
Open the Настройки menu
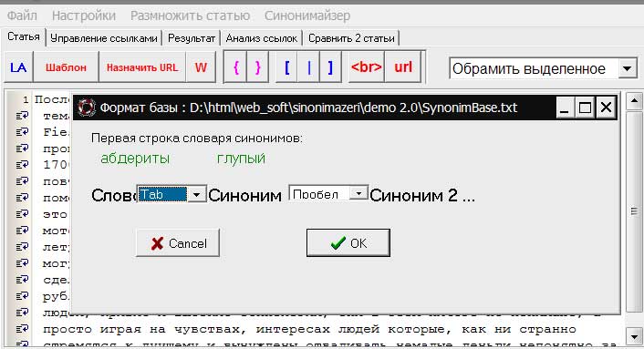(x=84, y=15)
